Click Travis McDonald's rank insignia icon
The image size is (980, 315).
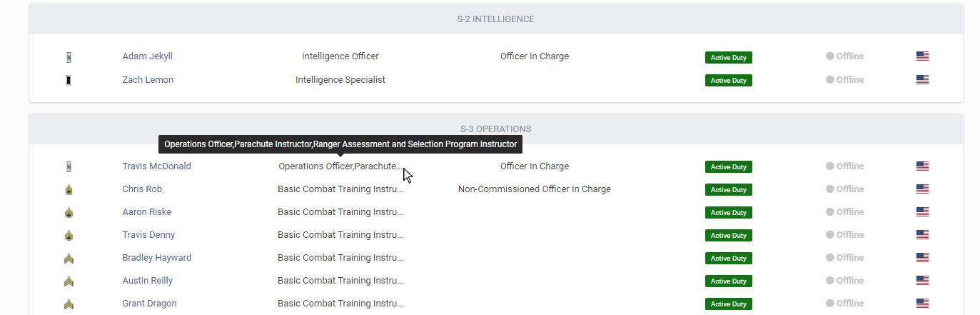[69, 167]
